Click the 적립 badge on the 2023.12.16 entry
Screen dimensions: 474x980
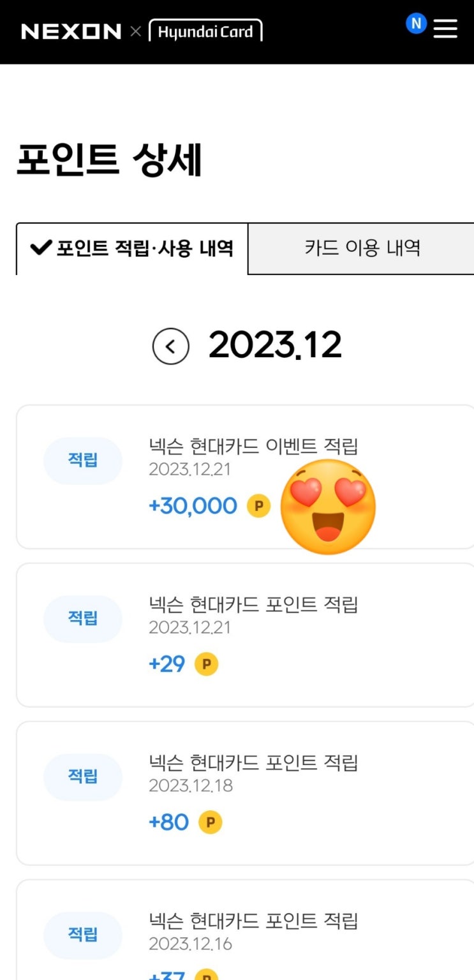[83, 935]
